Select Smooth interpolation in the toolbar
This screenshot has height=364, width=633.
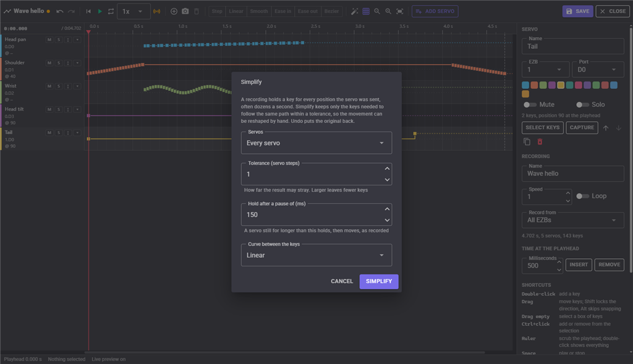point(259,11)
